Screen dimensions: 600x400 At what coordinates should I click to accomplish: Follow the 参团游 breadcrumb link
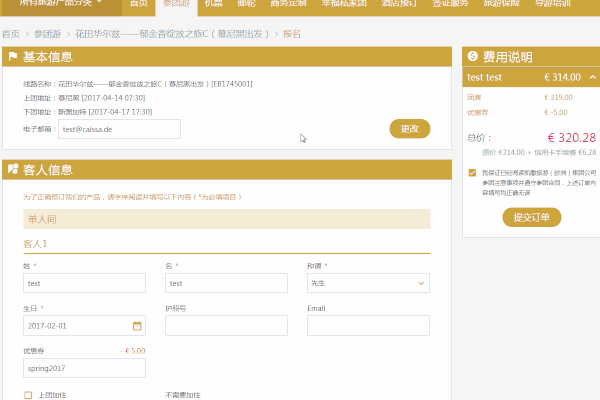click(x=48, y=33)
